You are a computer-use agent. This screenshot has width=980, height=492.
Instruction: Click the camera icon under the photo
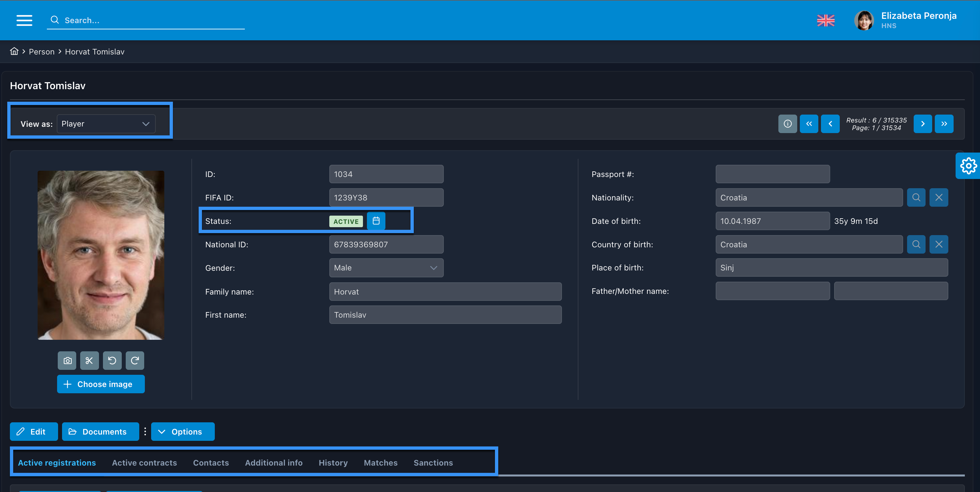click(x=67, y=360)
